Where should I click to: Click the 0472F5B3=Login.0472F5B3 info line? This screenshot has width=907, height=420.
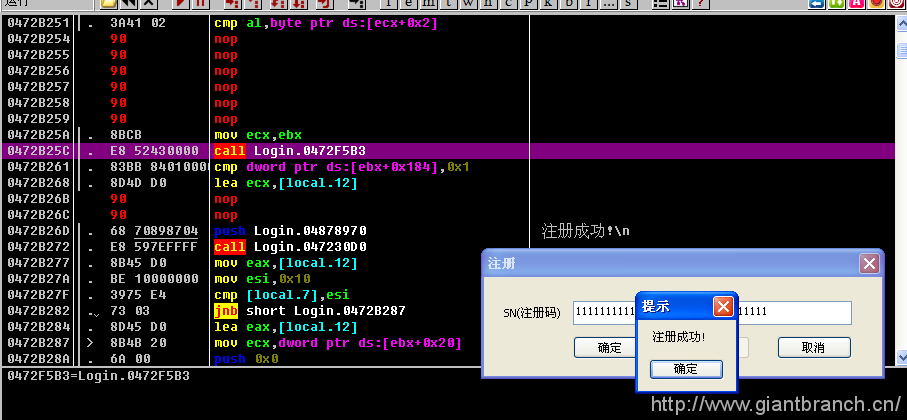[98, 375]
